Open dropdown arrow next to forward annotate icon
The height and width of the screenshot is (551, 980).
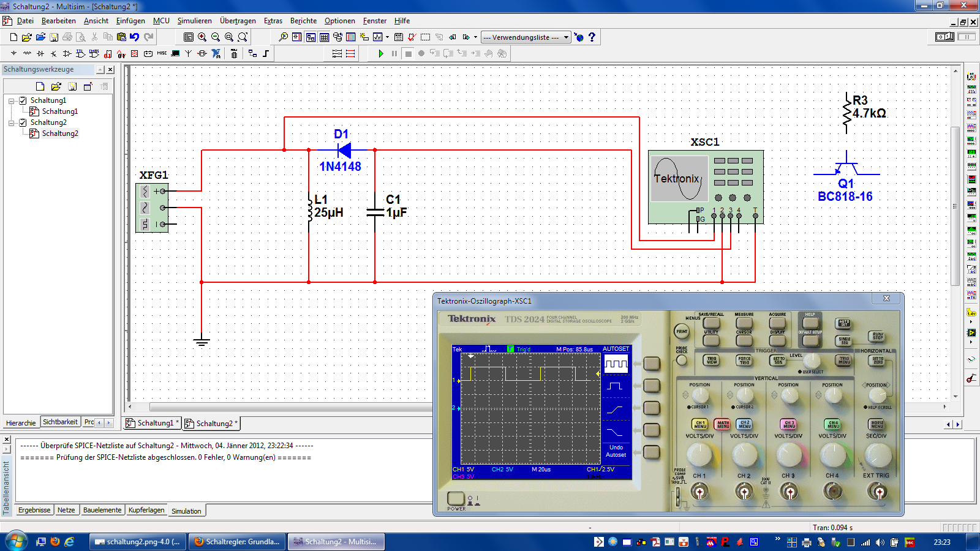coord(475,37)
